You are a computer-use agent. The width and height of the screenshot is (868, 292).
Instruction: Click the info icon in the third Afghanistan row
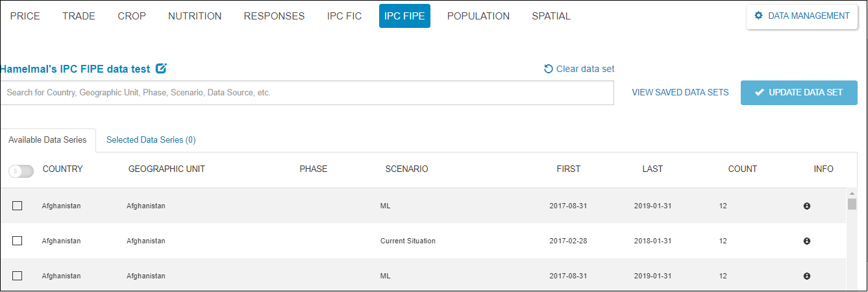pos(807,276)
